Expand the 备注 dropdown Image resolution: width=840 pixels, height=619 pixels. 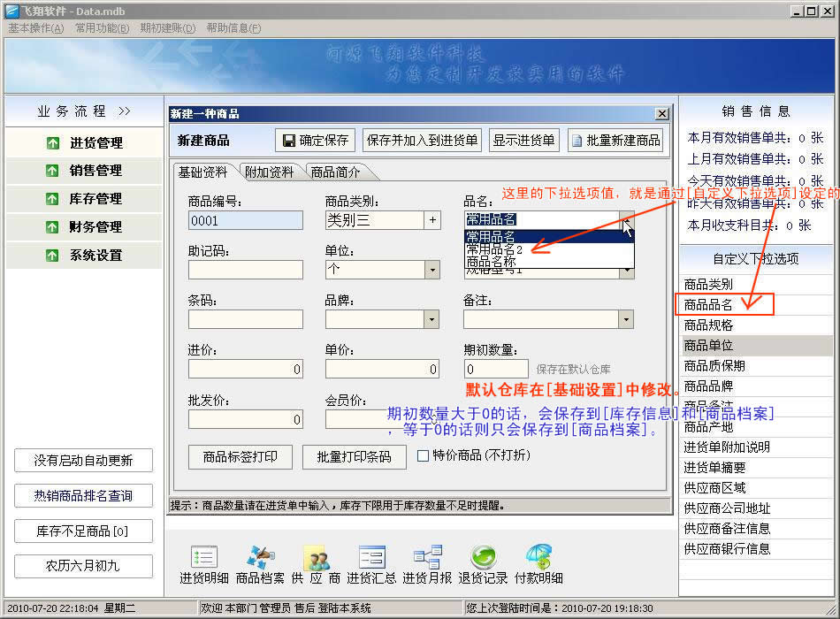click(626, 319)
